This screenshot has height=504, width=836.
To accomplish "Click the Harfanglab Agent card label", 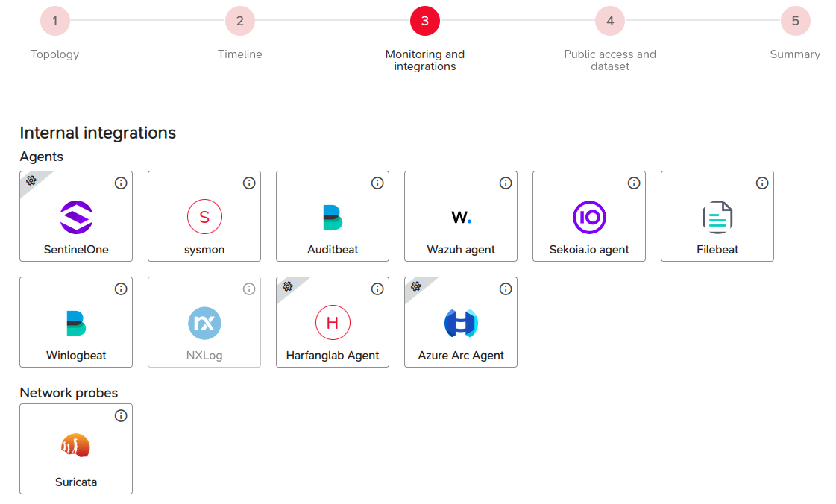I will pyautogui.click(x=333, y=356).
